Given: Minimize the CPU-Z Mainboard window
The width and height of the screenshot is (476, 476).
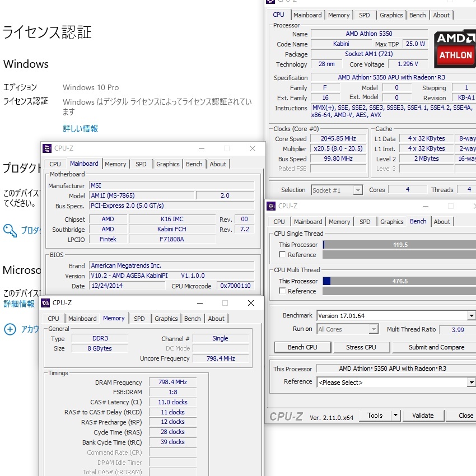Looking at the screenshot, I should [x=200, y=148].
